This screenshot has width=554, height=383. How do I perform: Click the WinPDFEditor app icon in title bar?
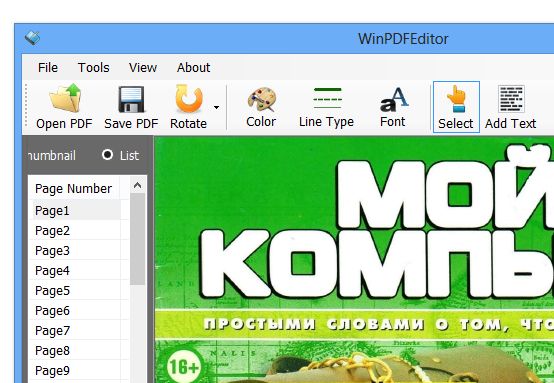pyautogui.click(x=32, y=38)
